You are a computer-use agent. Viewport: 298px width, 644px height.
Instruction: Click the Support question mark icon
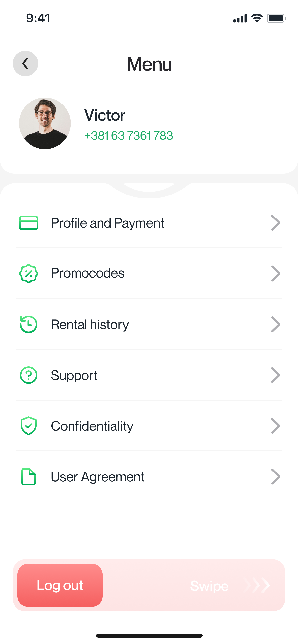(x=29, y=375)
